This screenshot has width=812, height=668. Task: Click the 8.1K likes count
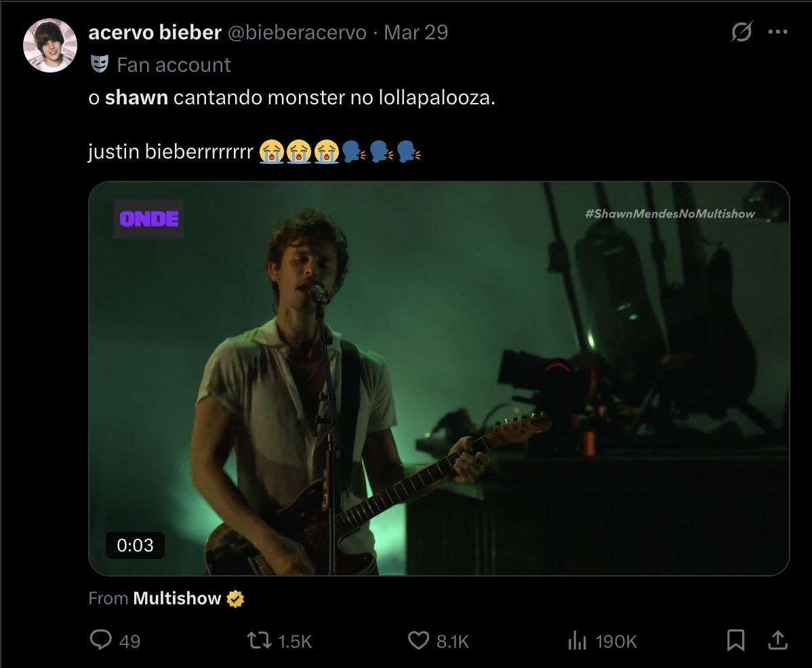(x=453, y=642)
